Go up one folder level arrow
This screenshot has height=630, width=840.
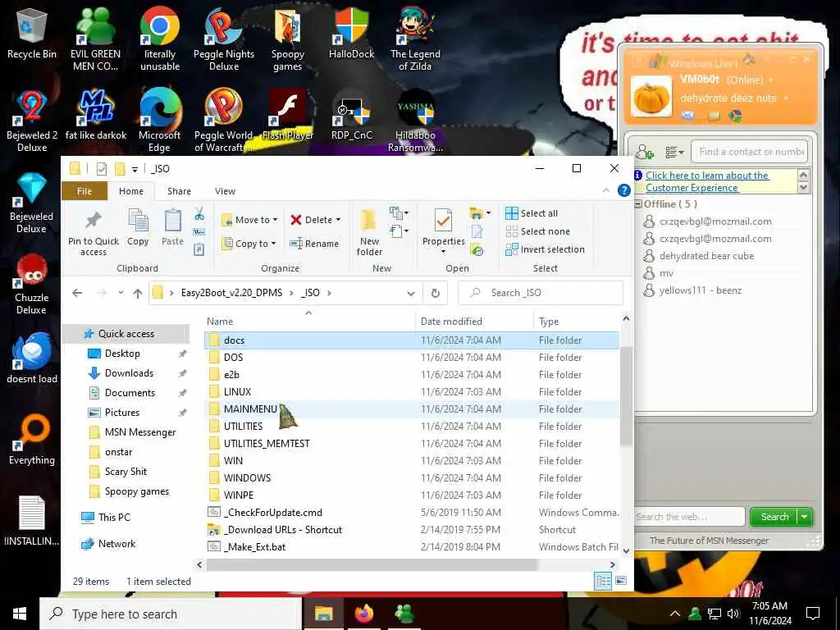pos(138,293)
